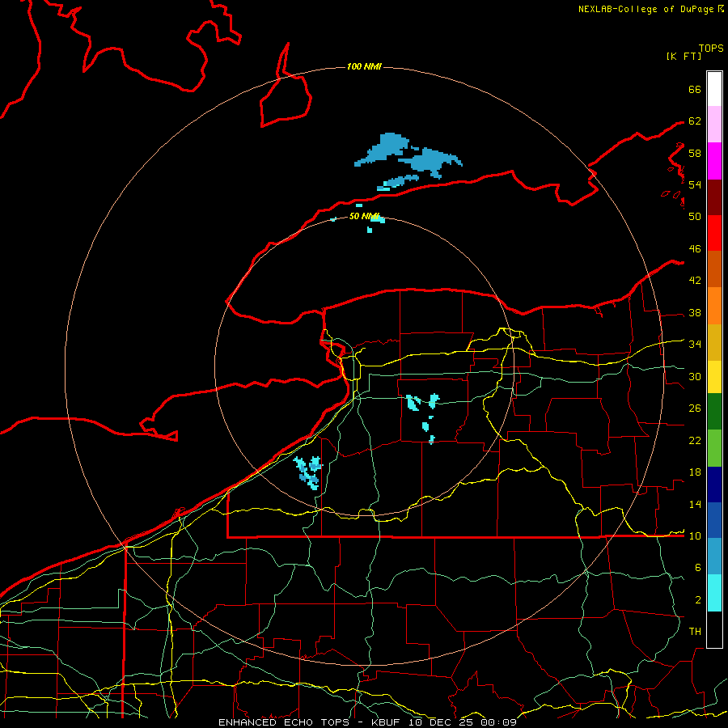This screenshot has width=728, height=728.
Task: Select the light pink legend swatch
Action: pos(714,125)
